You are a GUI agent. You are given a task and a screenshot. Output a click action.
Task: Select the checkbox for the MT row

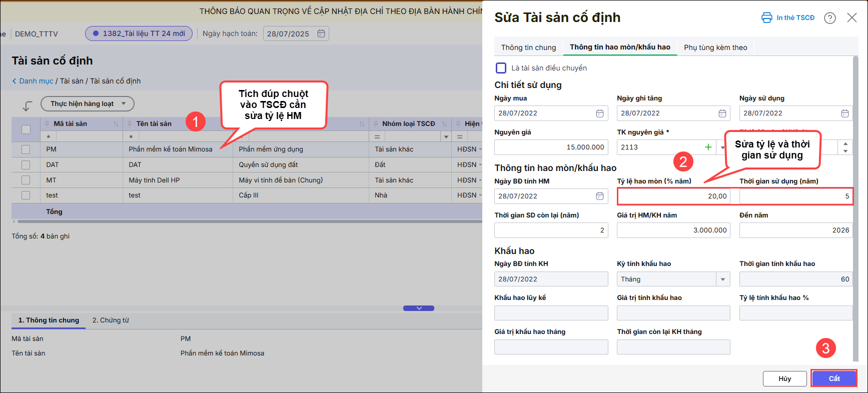(26, 180)
